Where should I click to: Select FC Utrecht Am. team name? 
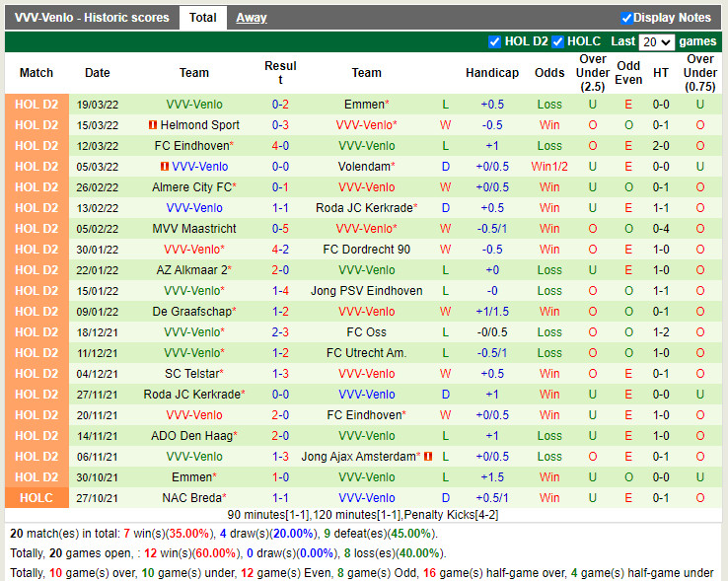(x=366, y=353)
